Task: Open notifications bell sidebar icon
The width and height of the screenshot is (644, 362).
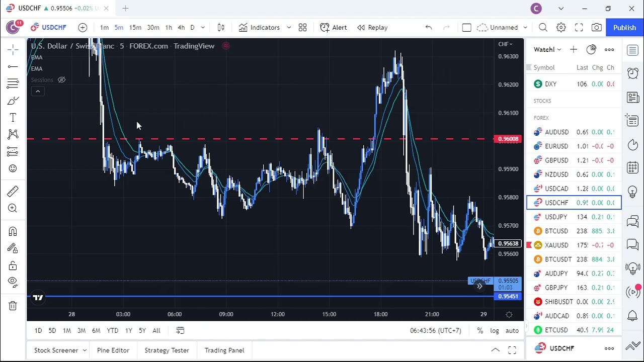Action: coord(633,316)
